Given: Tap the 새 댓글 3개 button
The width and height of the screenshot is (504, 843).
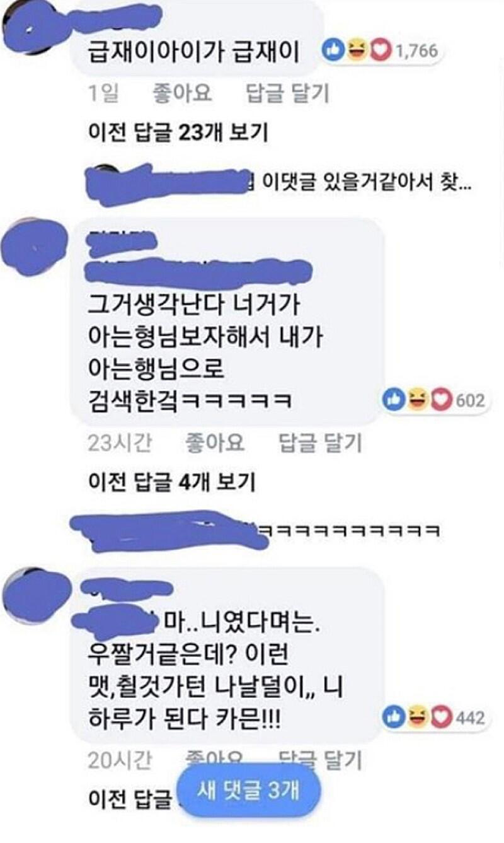Looking at the screenshot, I should click(251, 791).
